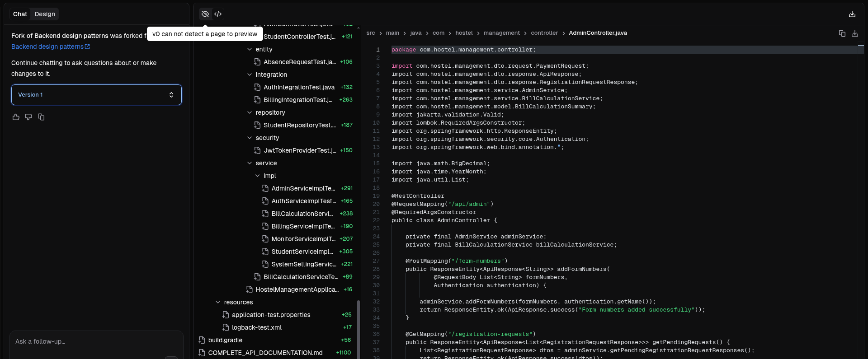Copy the chat message with the copy icon
This screenshot has width=868, height=359.
click(41, 117)
